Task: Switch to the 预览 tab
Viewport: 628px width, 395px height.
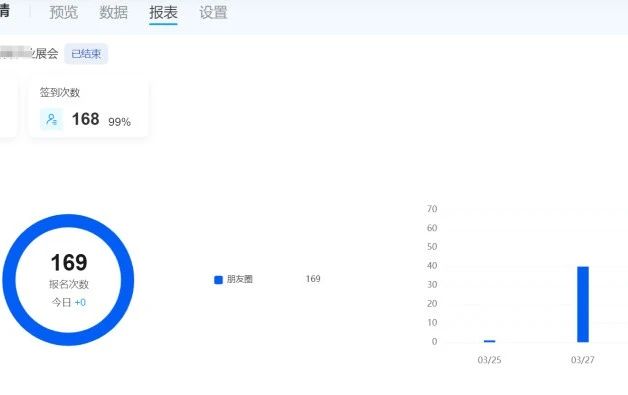Action: [x=64, y=12]
